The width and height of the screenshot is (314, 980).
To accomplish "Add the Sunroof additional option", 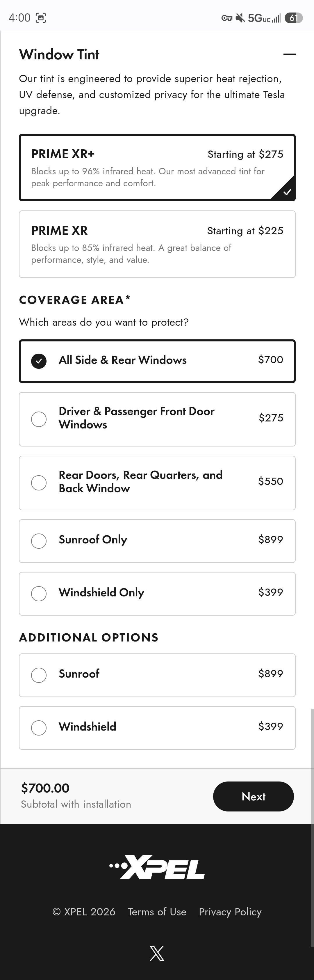I will (x=39, y=675).
